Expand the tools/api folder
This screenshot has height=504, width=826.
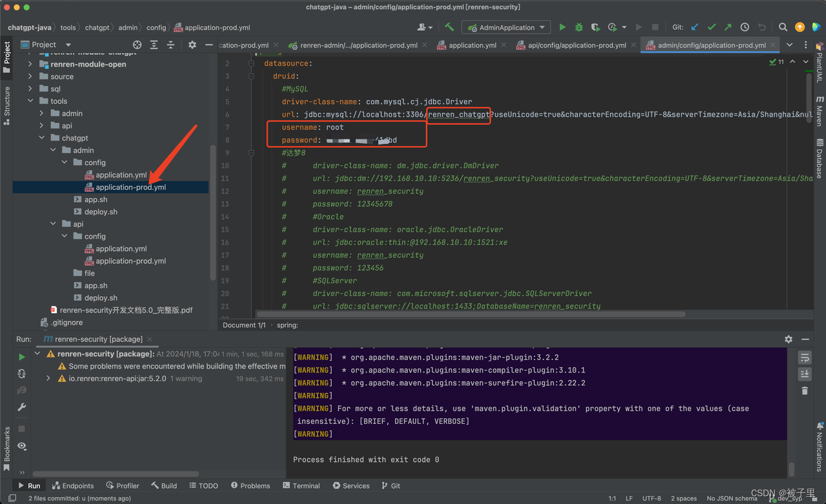(42, 126)
